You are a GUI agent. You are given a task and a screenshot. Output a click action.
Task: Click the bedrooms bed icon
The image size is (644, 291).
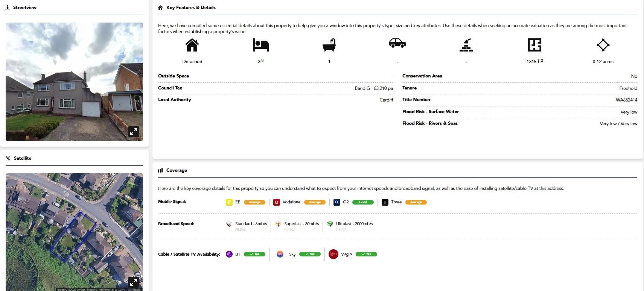(x=260, y=45)
